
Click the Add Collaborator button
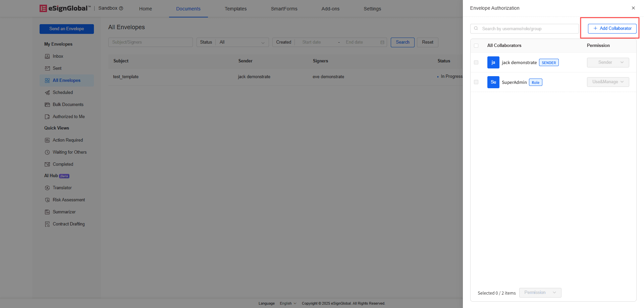tap(612, 29)
